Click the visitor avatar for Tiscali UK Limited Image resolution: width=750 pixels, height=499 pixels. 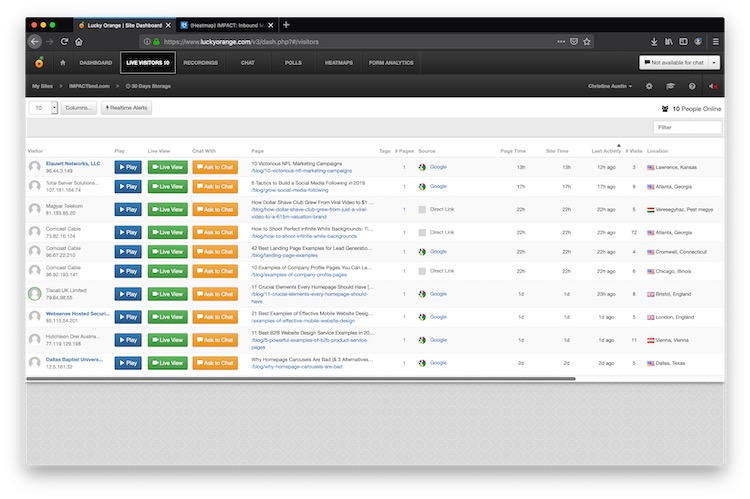point(34,293)
